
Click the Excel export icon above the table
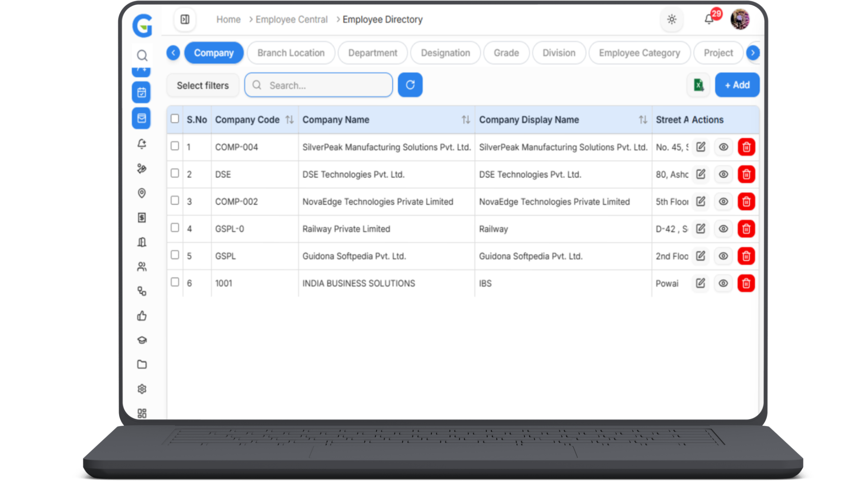[698, 84]
